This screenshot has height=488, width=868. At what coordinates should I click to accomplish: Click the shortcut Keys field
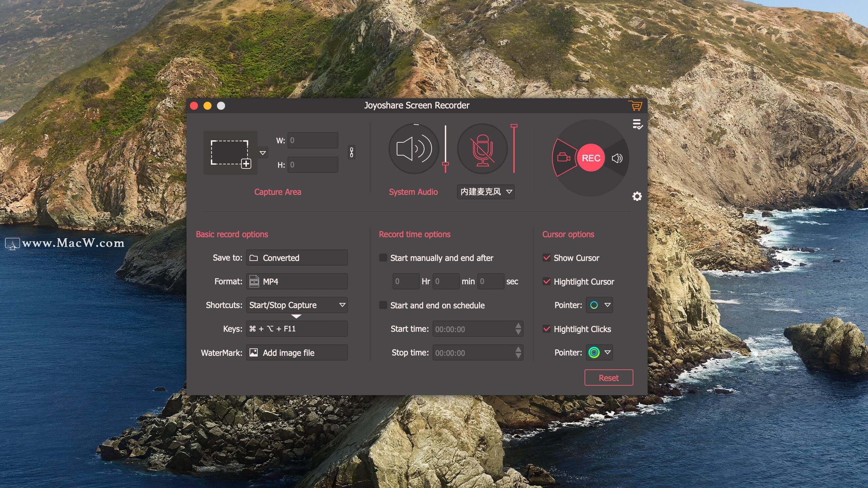[297, 329]
